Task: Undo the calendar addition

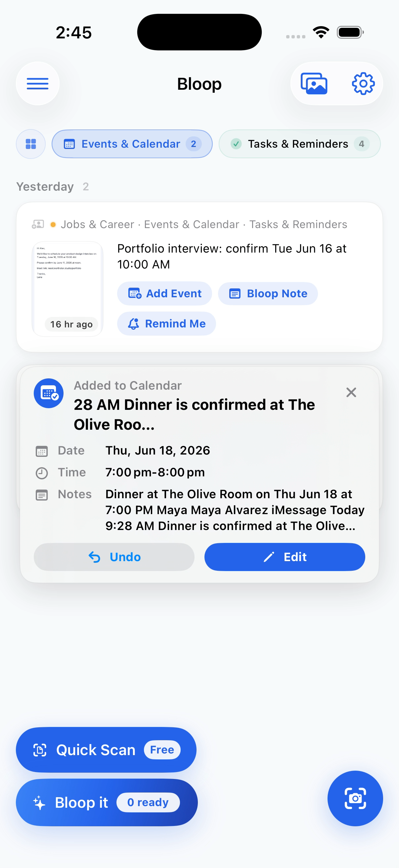Action: click(x=114, y=557)
